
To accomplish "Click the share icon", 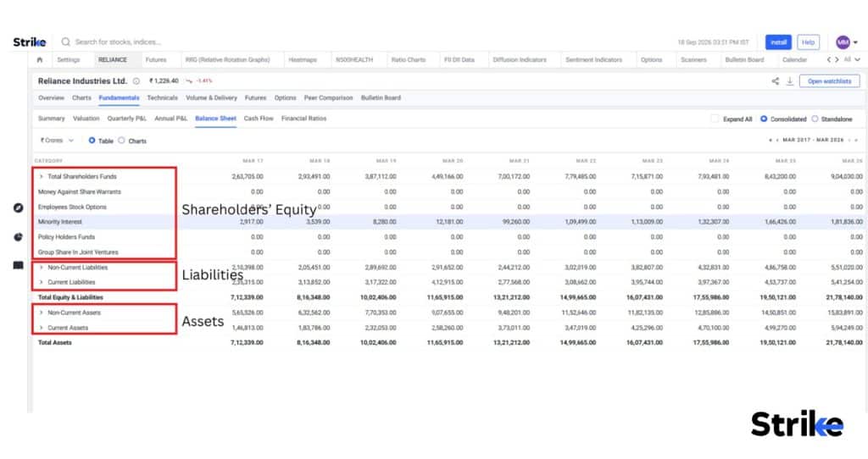I will (775, 81).
